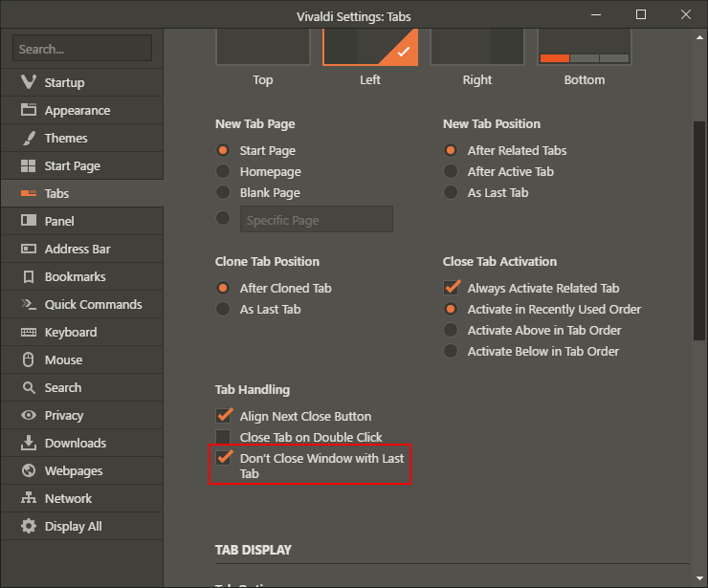Image resolution: width=708 pixels, height=588 pixels.
Task: Click the Bookmarks icon in sidebar
Action: pos(29,276)
